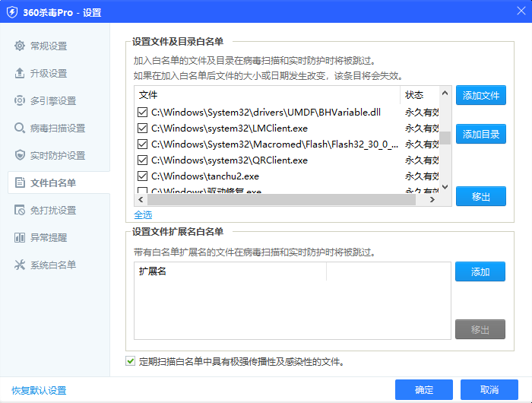Image resolution: width=532 pixels, height=403 pixels.
Task: Click the blue 移出 button for file whitelist
Action: [481, 196]
